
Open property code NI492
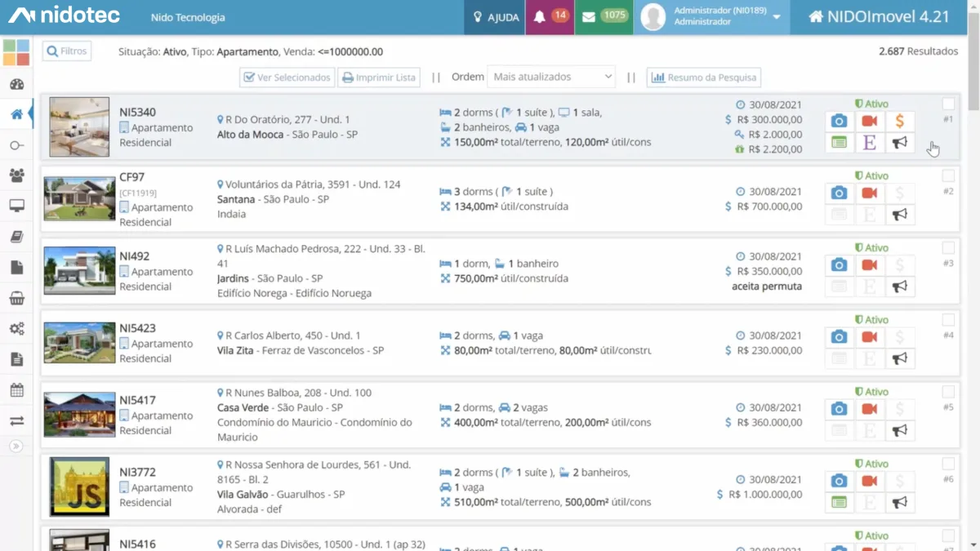pyautogui.click(x=135, y=256)
